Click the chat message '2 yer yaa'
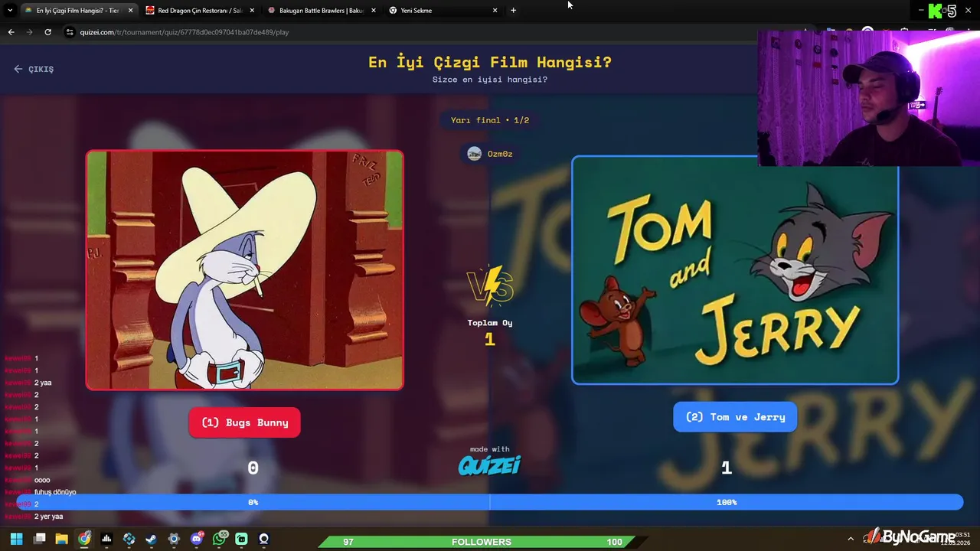The height and width of the screenshot is (551, 980). click(48, 517)
